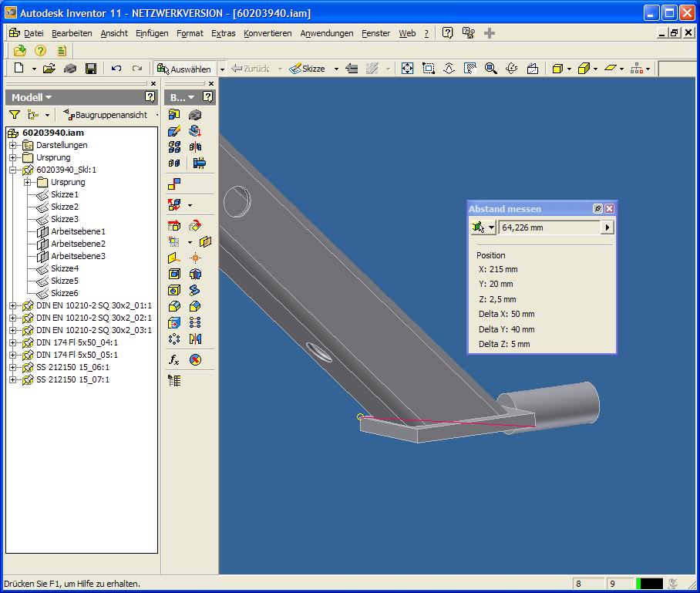Expand the Darstellungen tree node
The height and width of the screenshot is (593, 700).
[13, 145]
